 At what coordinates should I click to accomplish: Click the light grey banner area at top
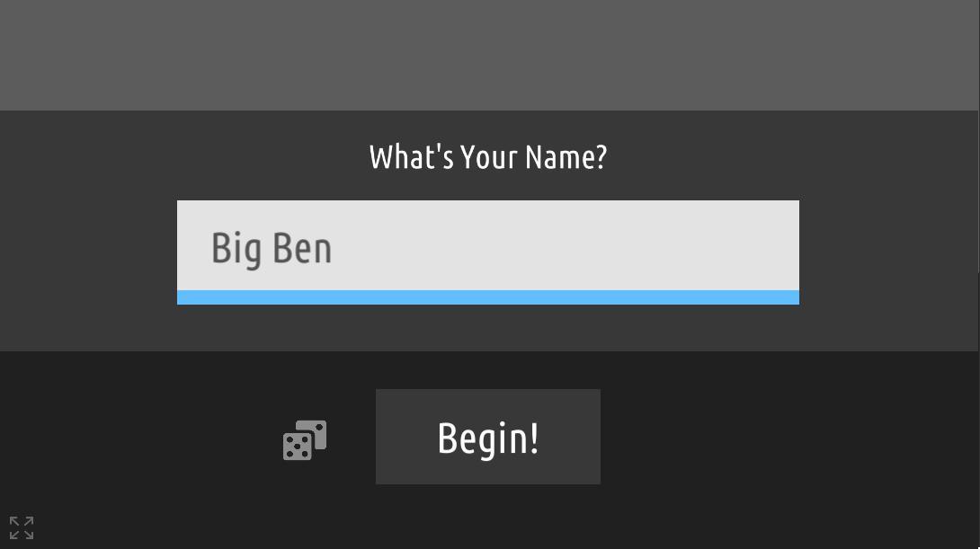(487, 55)
